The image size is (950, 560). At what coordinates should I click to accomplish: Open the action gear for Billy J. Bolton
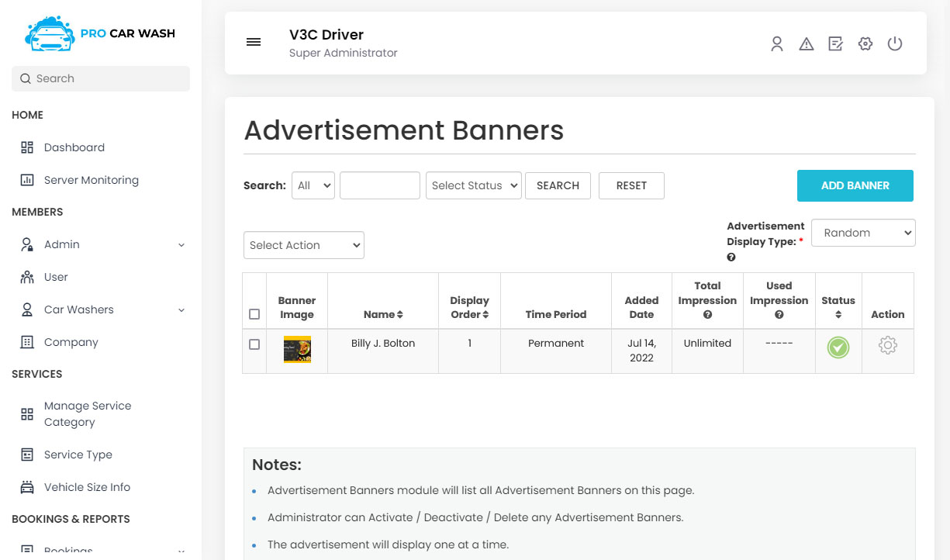point(888,346)
